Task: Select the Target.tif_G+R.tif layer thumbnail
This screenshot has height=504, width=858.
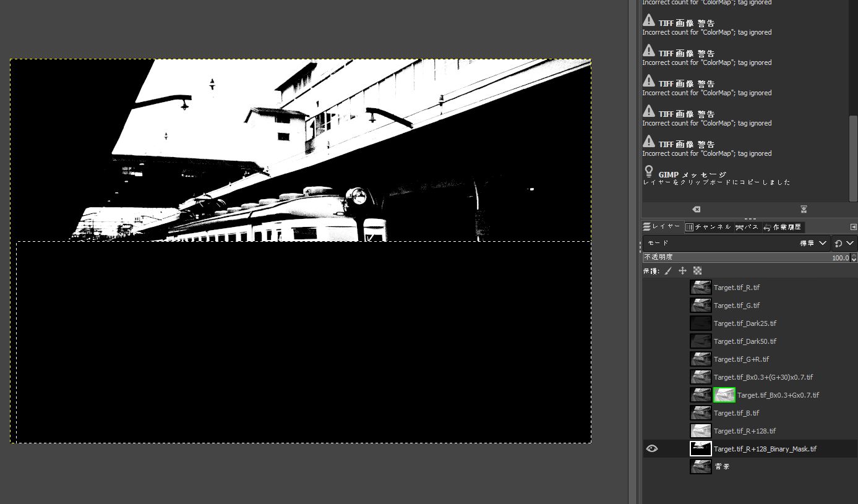Action: (x=701, y=359)
